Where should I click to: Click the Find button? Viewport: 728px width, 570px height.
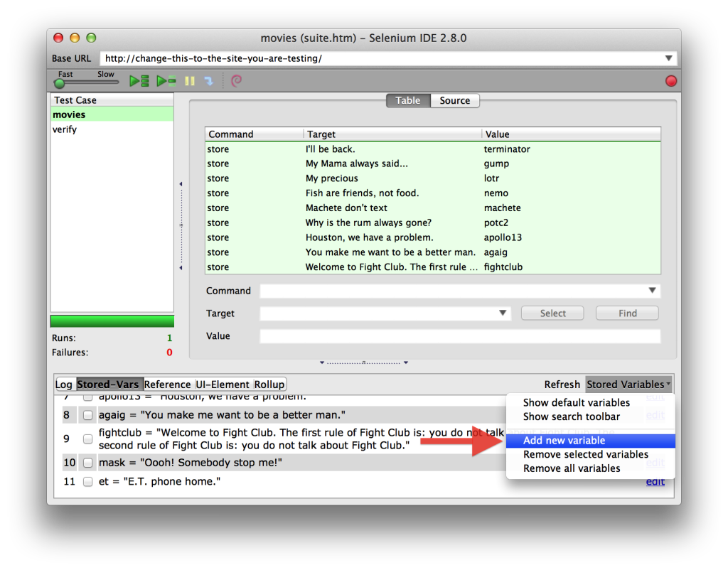pyautogui.click(x=627, y=313)
